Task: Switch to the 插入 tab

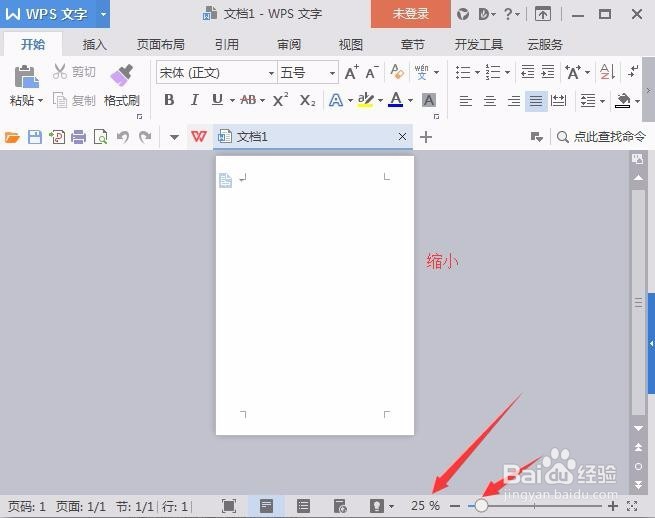Action: click(94, 44)
